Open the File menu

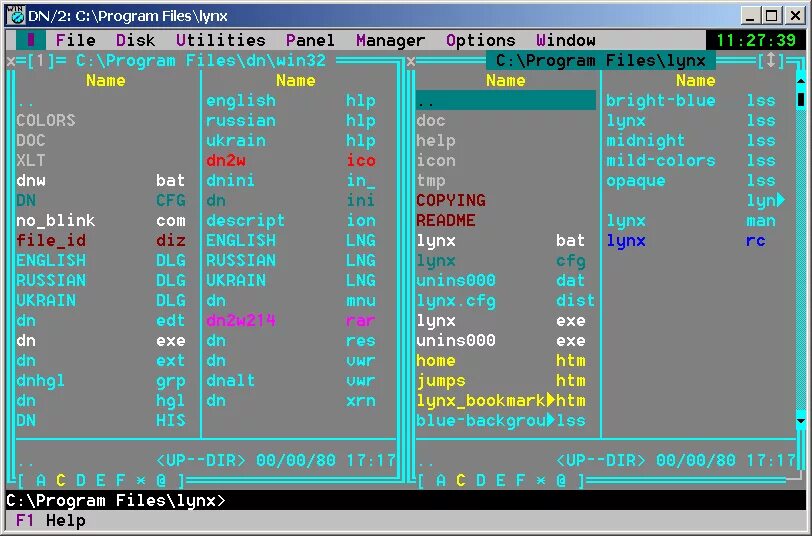tap(76, 40)
